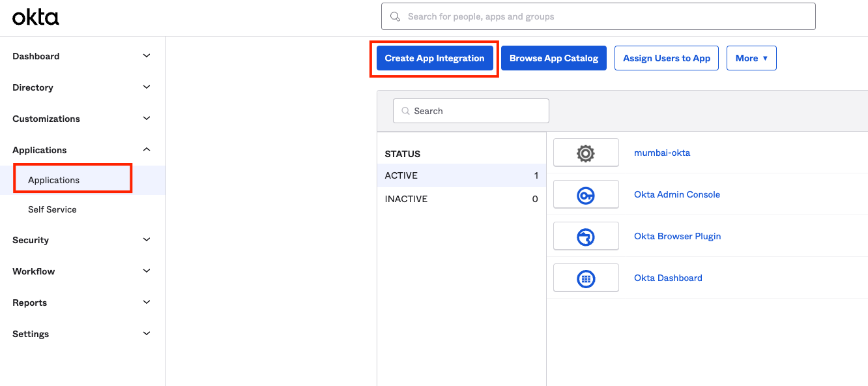Viewport: 868px width, 386px height.
Task: Open the More dropdown button
Action: 751,58
